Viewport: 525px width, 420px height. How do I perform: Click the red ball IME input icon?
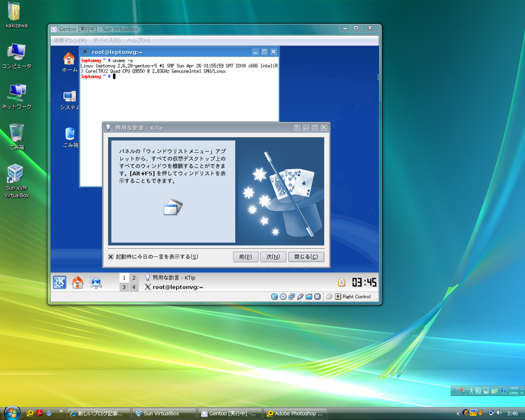tap(462, 391)
